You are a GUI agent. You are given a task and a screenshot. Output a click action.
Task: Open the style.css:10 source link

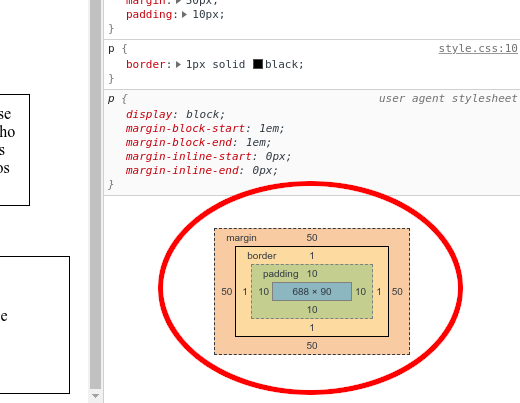point(478,49)
